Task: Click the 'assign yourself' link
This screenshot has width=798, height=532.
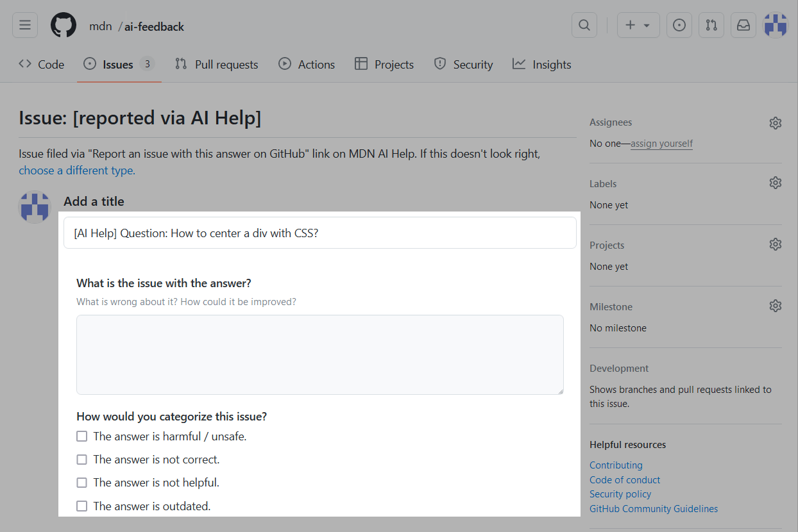Action: 661,144
